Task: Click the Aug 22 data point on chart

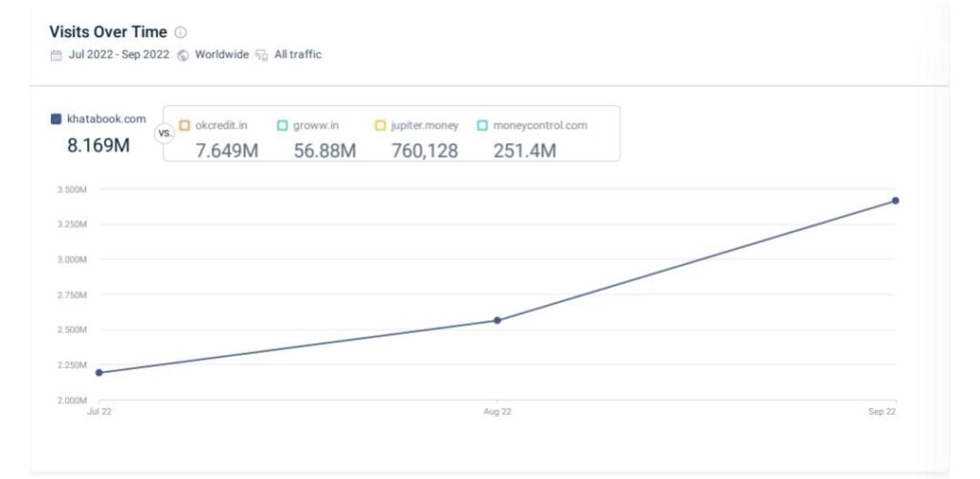Action: [497, 320]
